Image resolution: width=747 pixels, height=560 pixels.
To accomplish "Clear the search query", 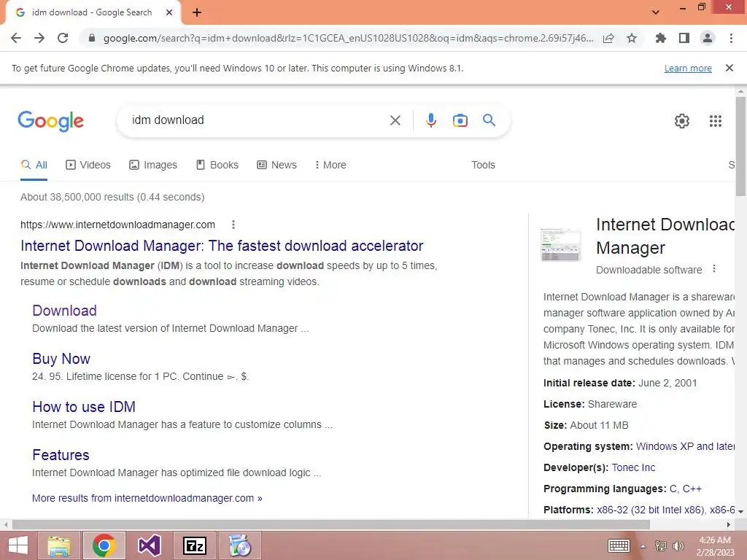I will (x=395, y=120).
